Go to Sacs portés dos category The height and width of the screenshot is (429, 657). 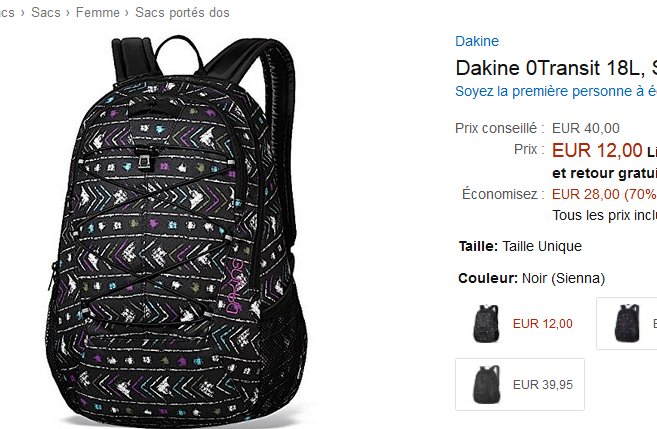click(182, 12)
